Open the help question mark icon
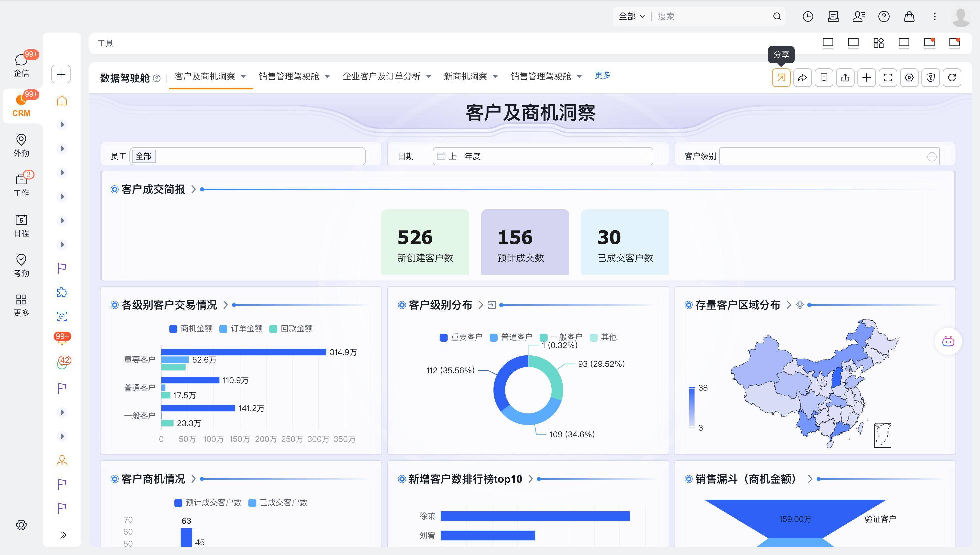Viewport: 980px width, 555px height. (884, 16)
